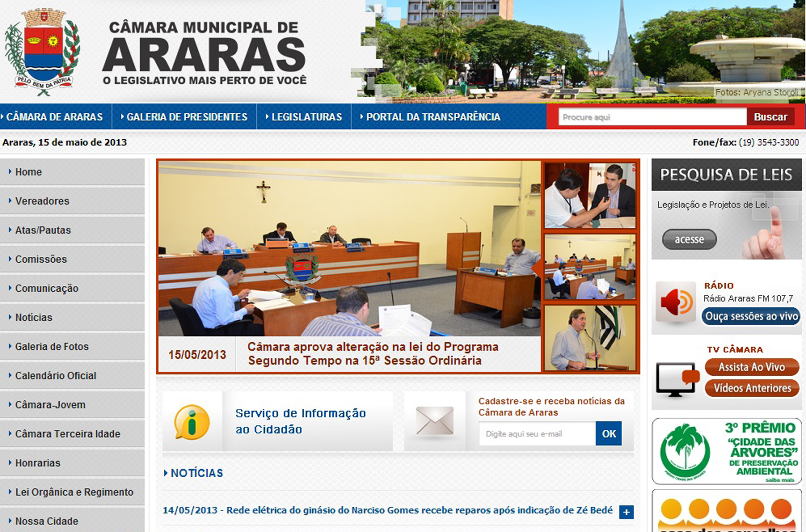Open the Galeria de Presidentes menu
The image size is (806, 532).
tap(186, 117)
